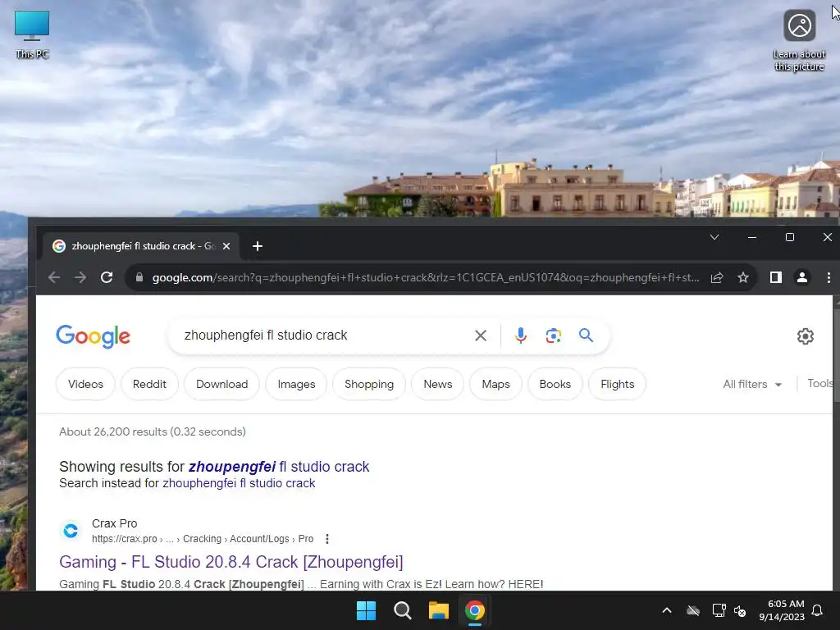
Task: Open Learn about this picture icon
Action: 799,41
